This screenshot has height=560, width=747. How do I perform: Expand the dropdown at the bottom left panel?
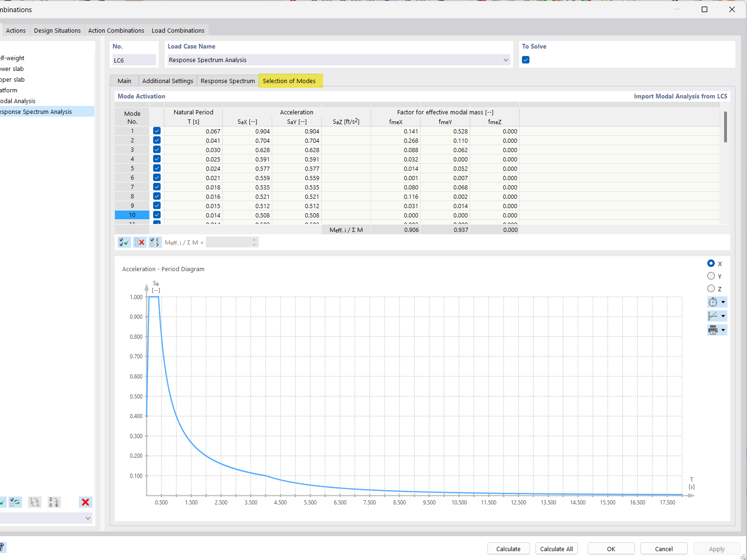click(88, 518)
